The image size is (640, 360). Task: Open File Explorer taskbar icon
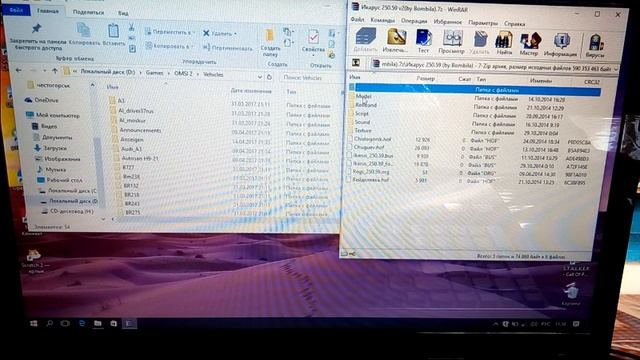[x=98, y=323]
